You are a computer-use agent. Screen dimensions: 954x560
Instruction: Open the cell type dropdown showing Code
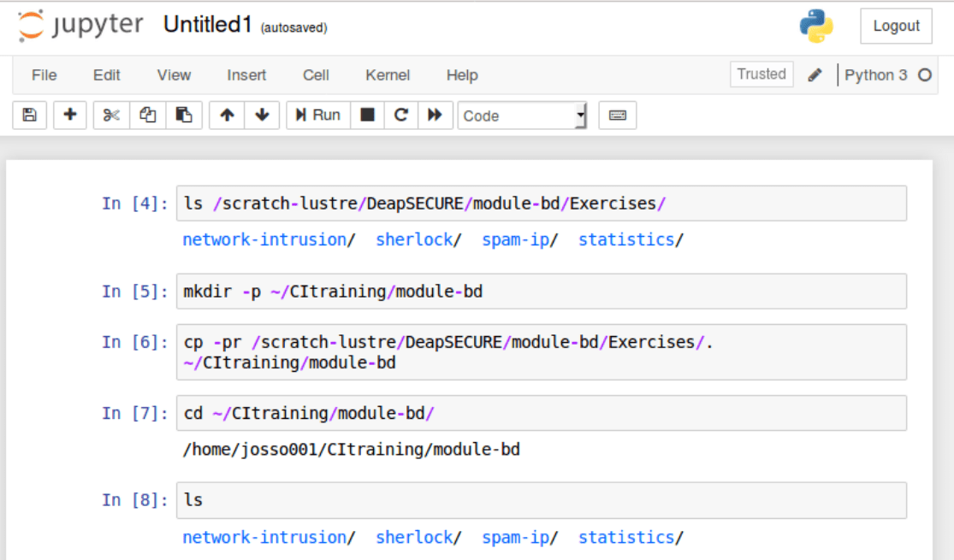pos(522,115)
